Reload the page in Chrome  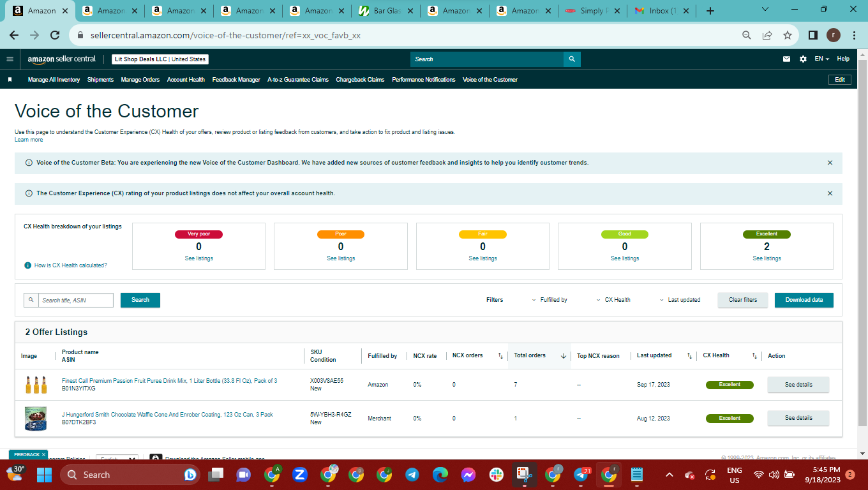pos(55,36)
